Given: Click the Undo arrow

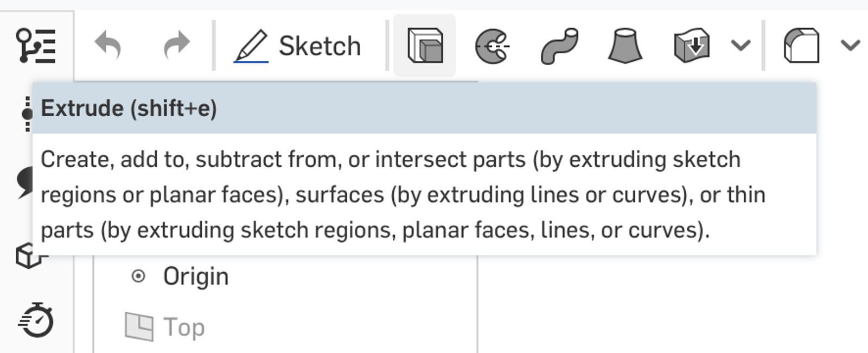Looking at the screenshot, I should [107, 45].
